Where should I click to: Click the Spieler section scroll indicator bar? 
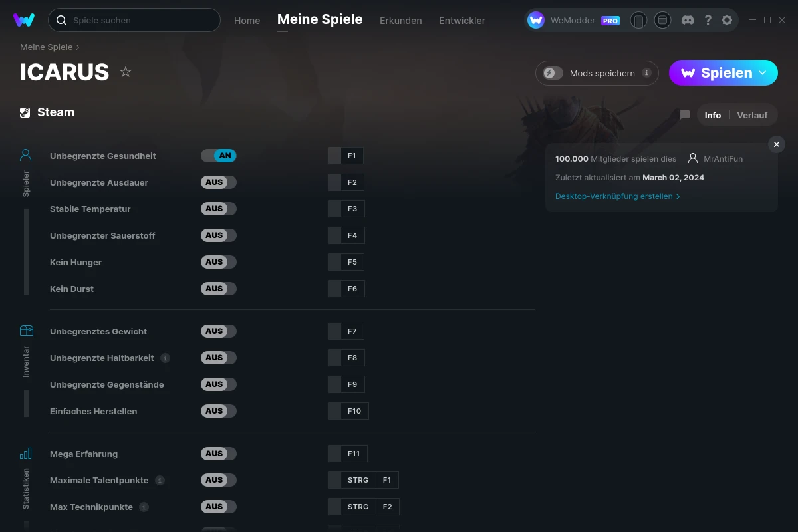[x=27, y=252]
